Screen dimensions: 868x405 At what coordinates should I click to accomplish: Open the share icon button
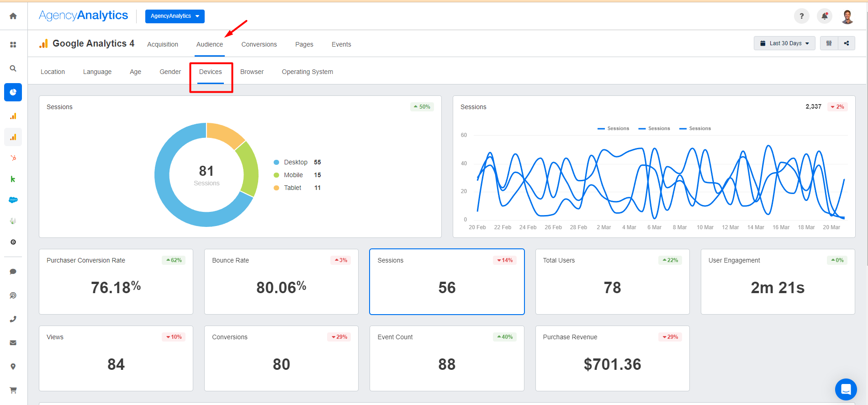847,43
